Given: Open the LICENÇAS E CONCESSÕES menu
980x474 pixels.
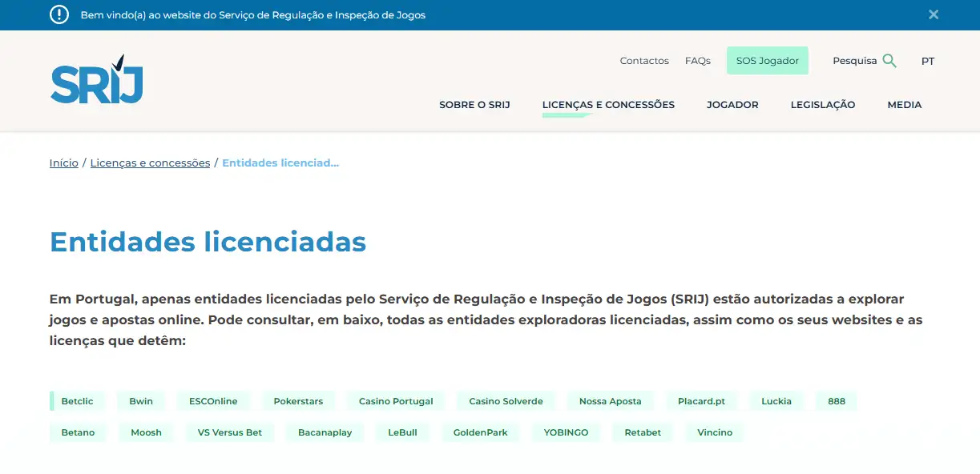Looking at the screenshot, I should 608,105.
